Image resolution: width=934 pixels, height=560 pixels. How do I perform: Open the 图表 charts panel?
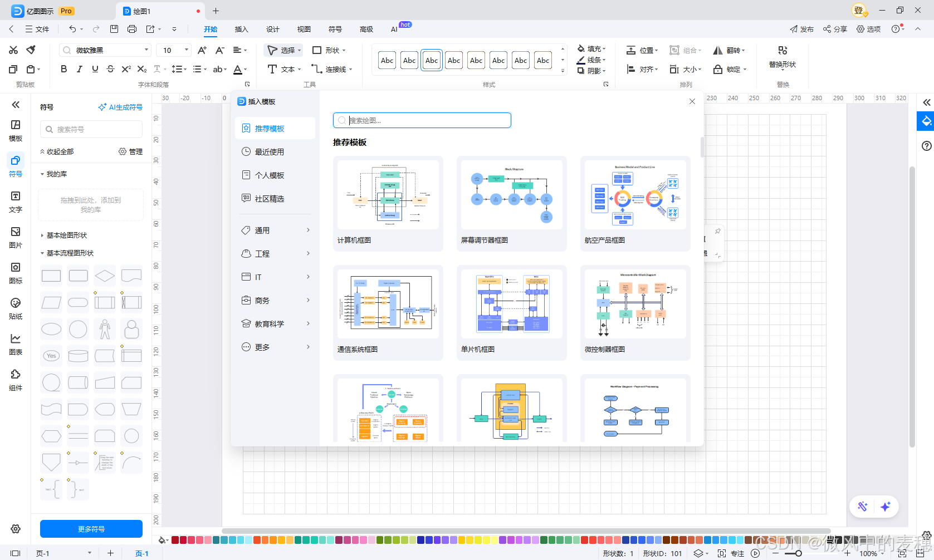[x=16, y=343]
